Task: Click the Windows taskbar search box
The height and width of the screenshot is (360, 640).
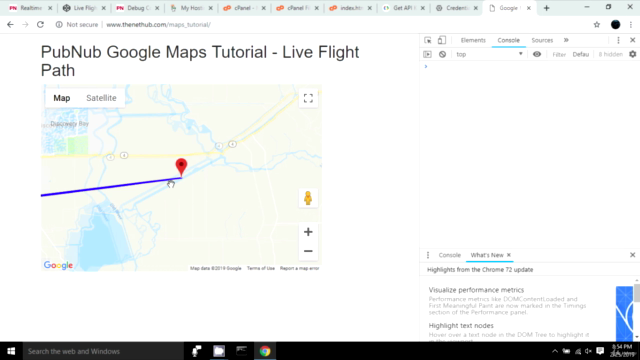Action: [103, 351]
